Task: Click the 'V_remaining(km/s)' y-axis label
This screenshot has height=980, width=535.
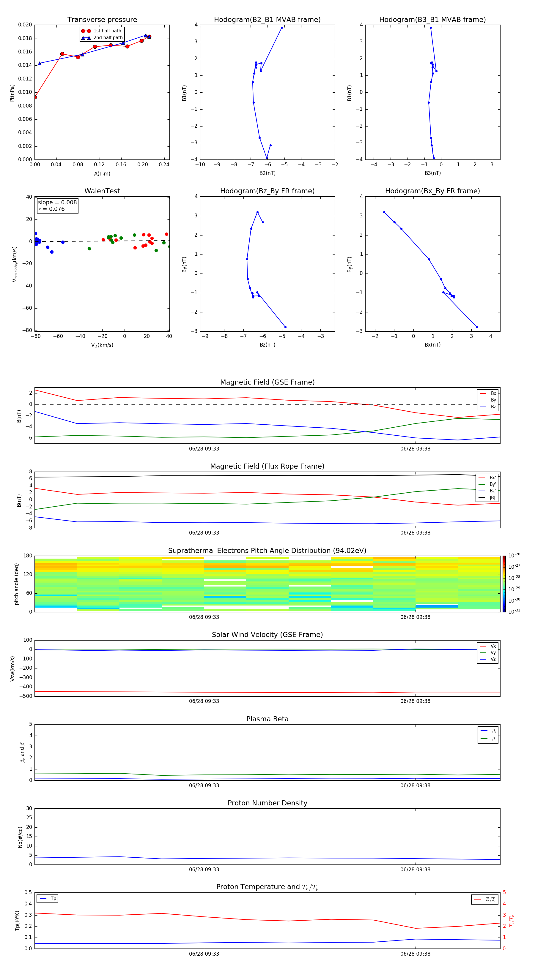Action: click(15, 264)
